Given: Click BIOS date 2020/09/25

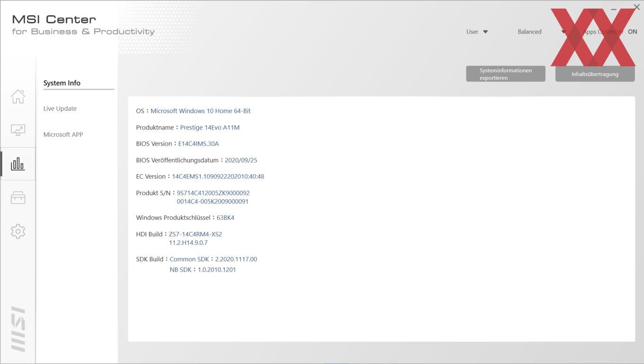Looking at the screenshot, I should (241, 160).
